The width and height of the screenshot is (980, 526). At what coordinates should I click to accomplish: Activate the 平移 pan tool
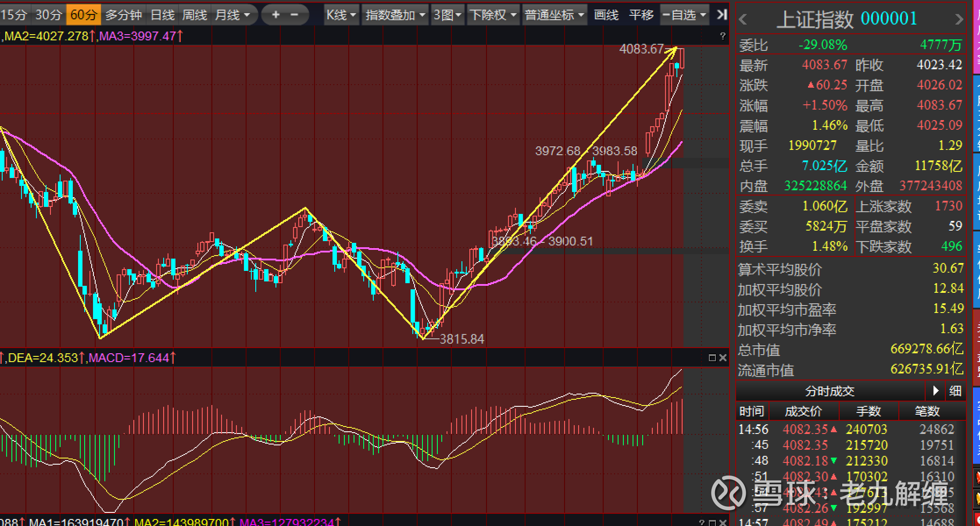(x=641, y=15)
